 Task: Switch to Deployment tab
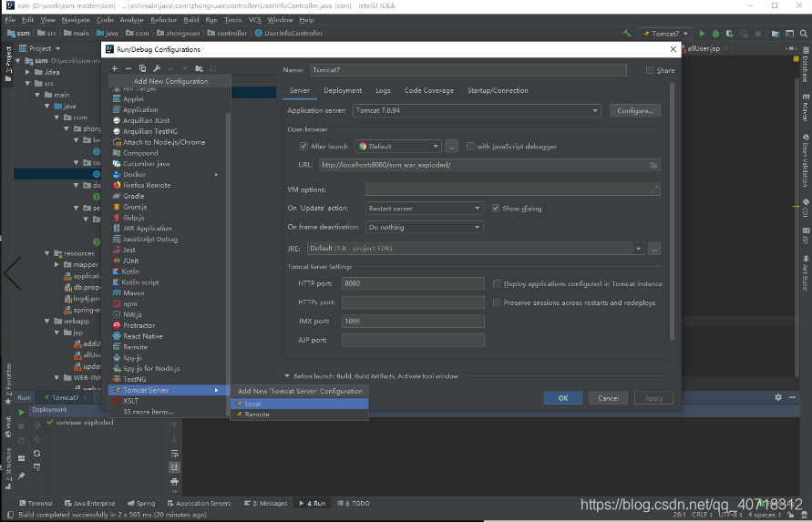343,90
